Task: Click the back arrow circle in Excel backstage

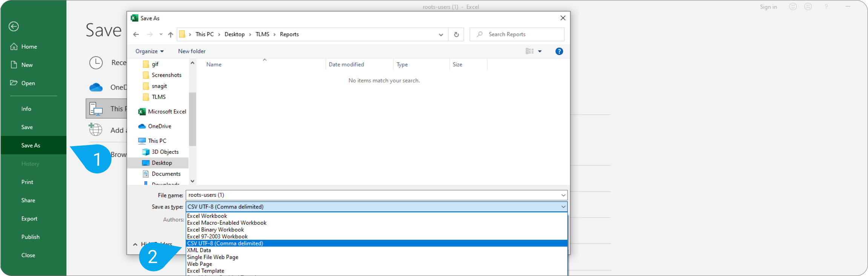Action: (x=14, y=26)
